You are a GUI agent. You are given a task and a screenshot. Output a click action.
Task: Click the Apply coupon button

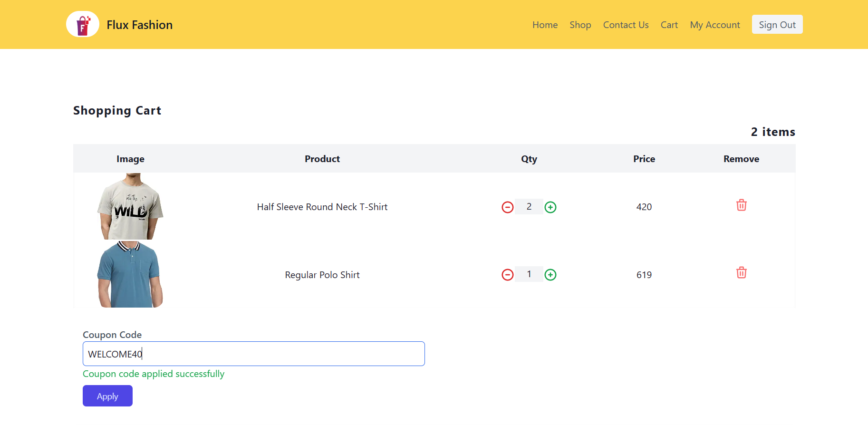pos(107,396)
